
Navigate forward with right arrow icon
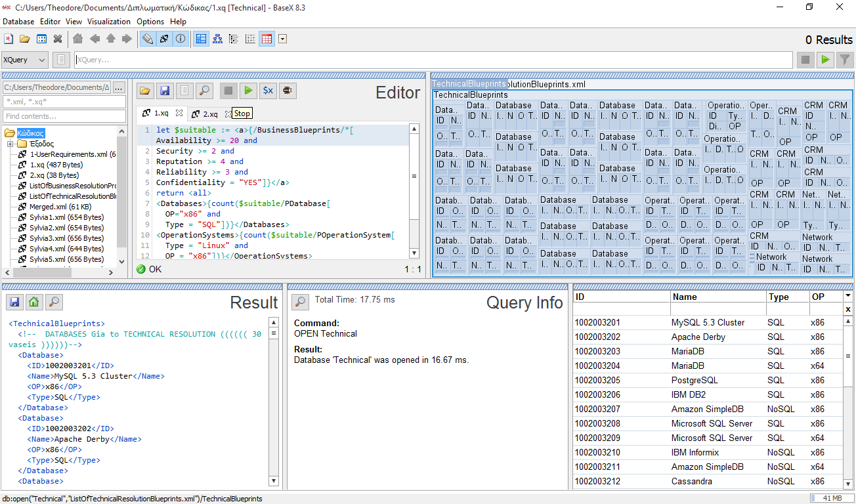point(127,39)
